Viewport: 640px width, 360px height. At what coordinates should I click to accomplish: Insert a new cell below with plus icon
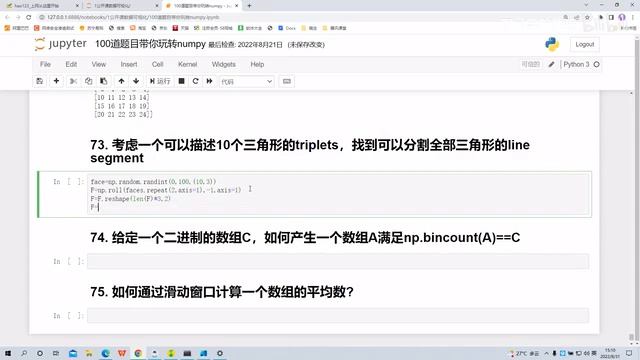coord(56,81)
